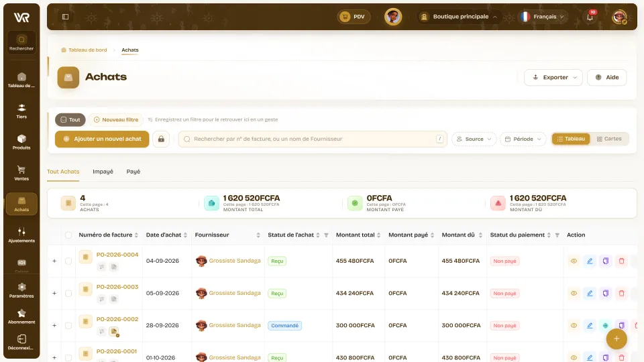Check the box for PO-2026-0002
Screen dimensions: 644x362
click(x=68, y=326)
